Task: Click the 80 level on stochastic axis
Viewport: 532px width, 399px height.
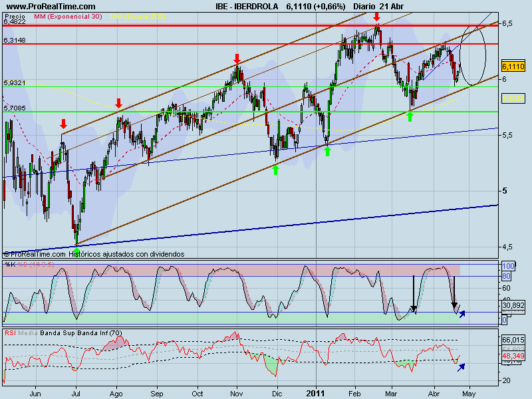Action: (x=506, y=276)
